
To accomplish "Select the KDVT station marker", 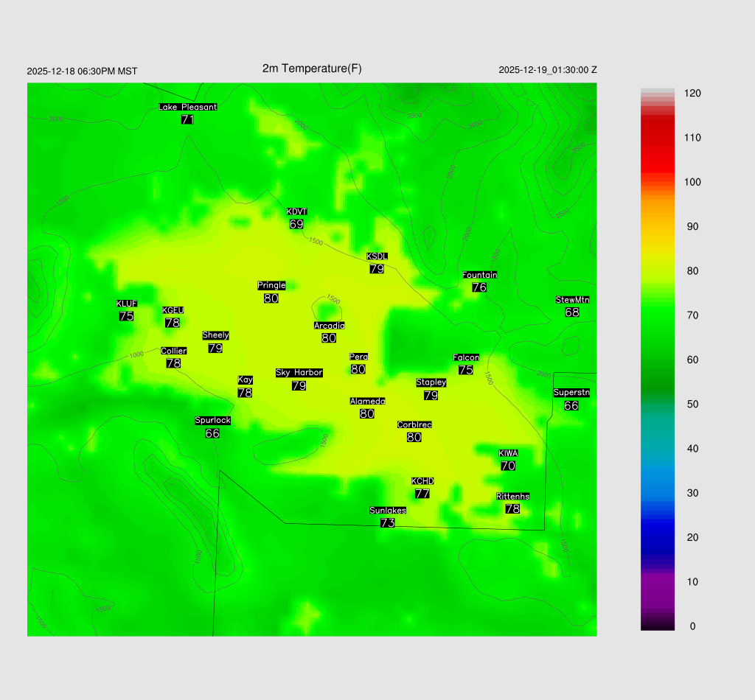I will coord(296,218).
